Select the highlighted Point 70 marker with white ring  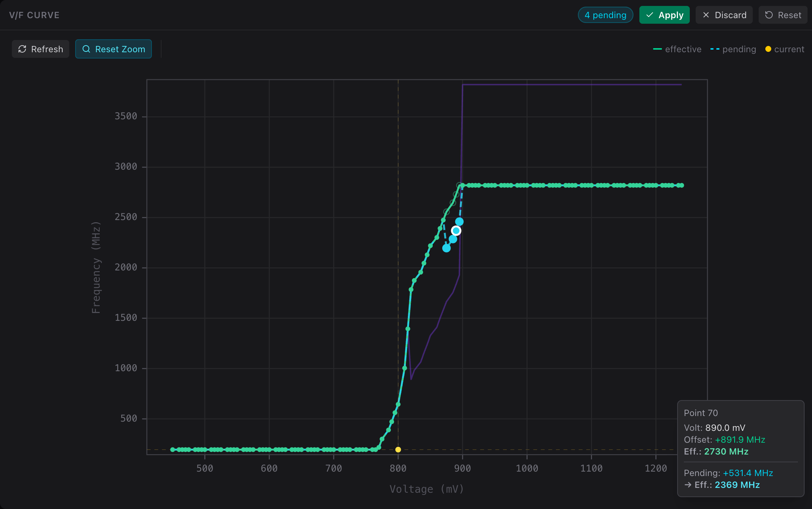pos(456,231)
